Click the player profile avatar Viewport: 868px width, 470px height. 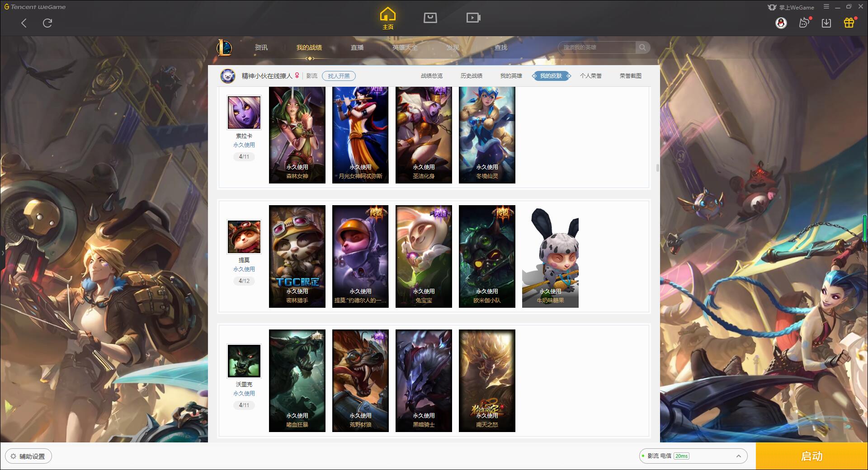point(228,76)
